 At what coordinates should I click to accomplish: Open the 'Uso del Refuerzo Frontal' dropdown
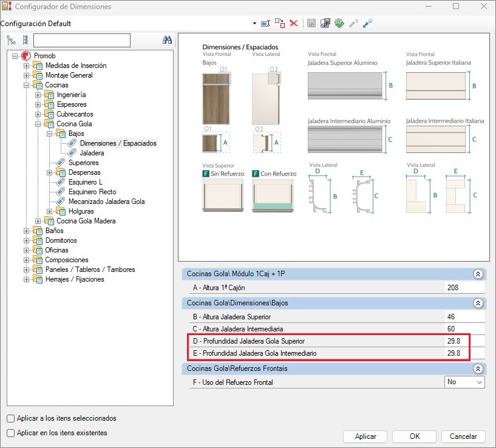479,382
